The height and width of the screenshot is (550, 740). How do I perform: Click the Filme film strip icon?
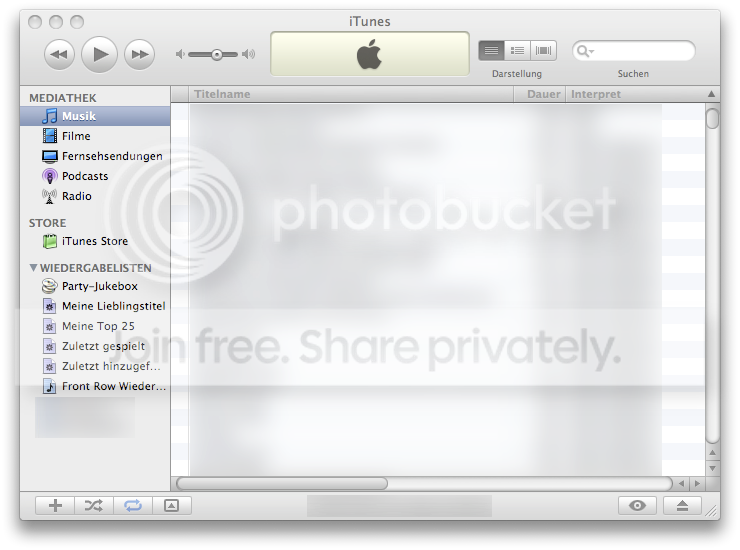(x=50, y=136)
